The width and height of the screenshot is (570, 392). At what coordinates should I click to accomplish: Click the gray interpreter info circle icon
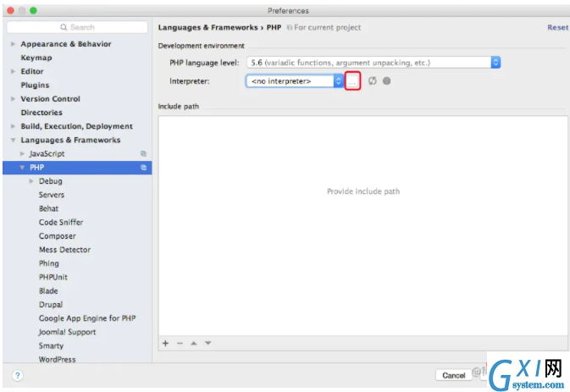click(x=387, y=81)
